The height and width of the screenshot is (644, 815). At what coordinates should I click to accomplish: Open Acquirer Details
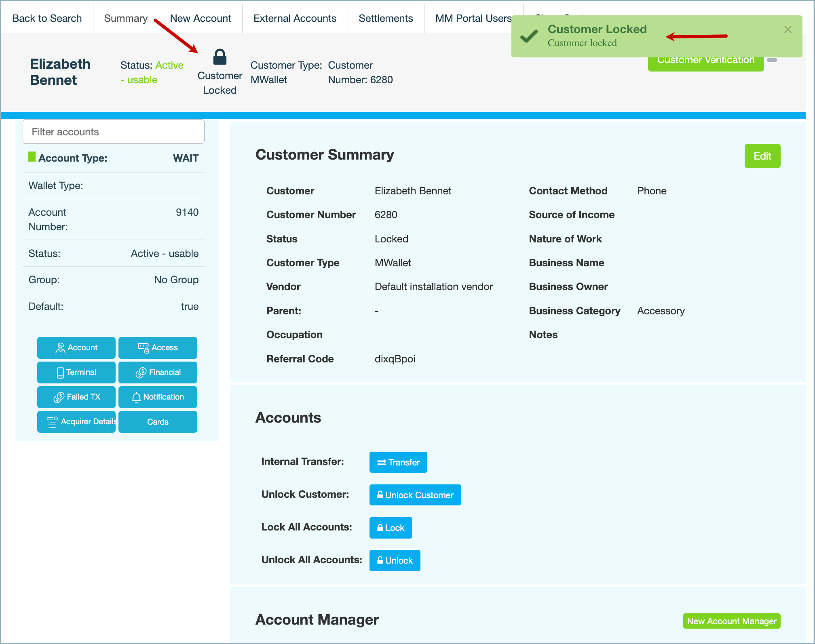click(76, 422)
